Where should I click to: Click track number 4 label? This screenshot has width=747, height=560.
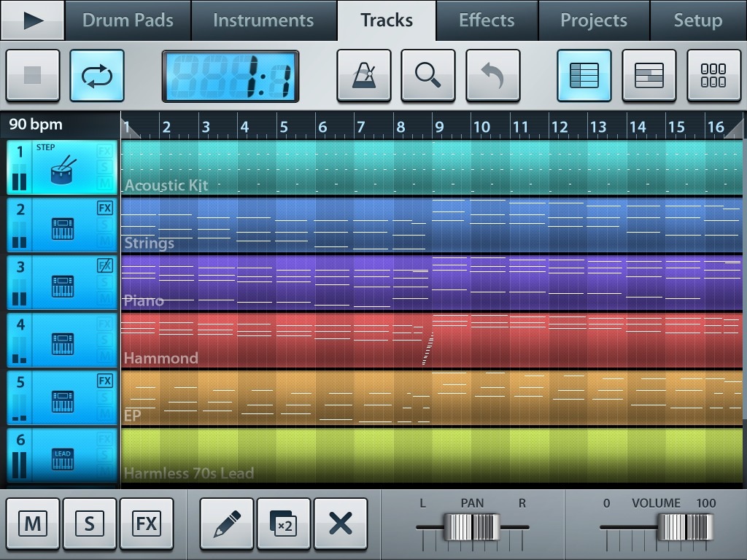pyautogui.click(x=20, y=324)
